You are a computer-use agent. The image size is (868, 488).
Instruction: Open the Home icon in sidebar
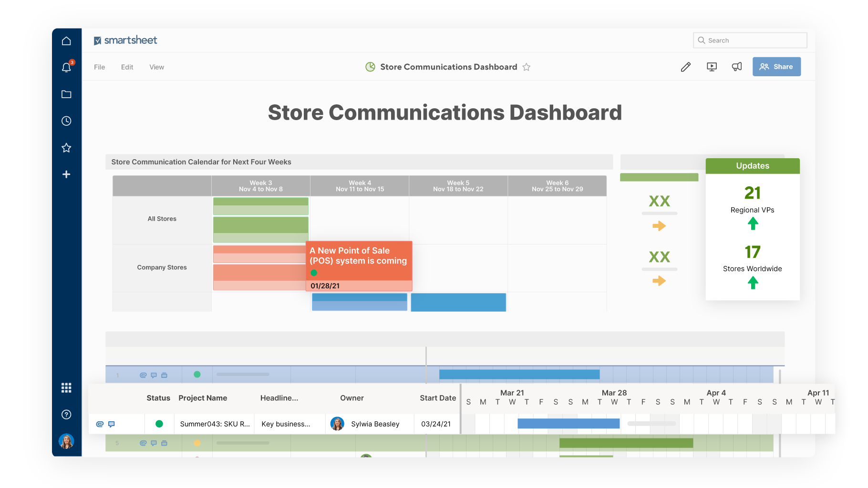[x=66, y=41]
